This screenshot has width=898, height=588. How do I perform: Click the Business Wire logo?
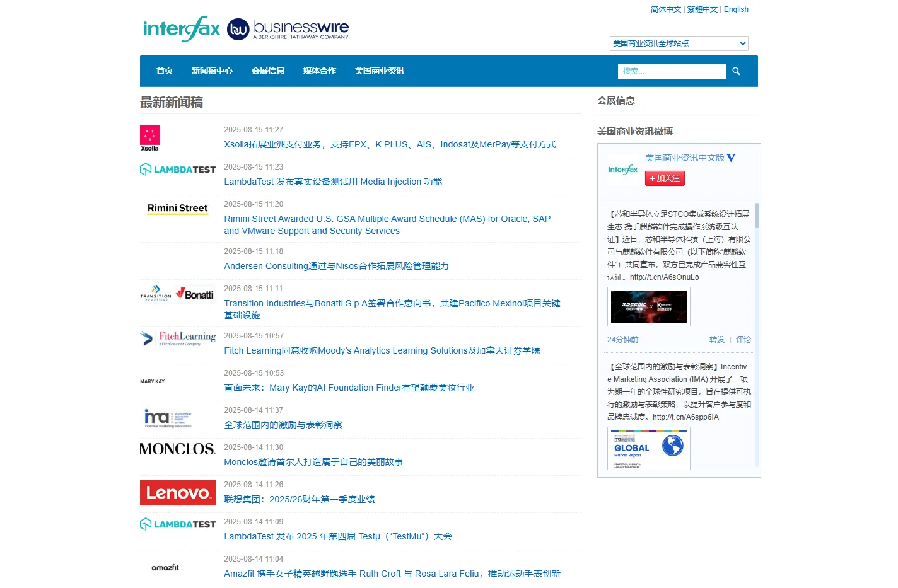click(288, 29)
